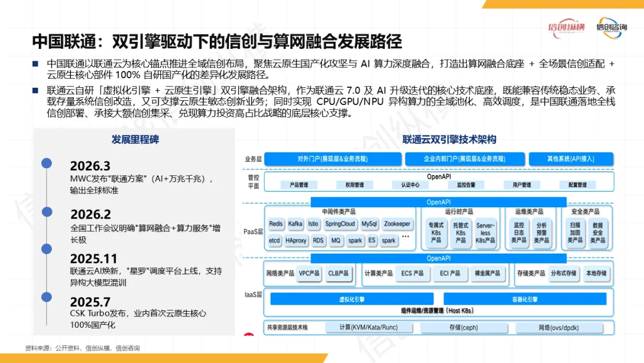The width and height of the screenshot is (644, 363).
Task: Click the 2025.11 milestone date
Action: pos(94,259)
